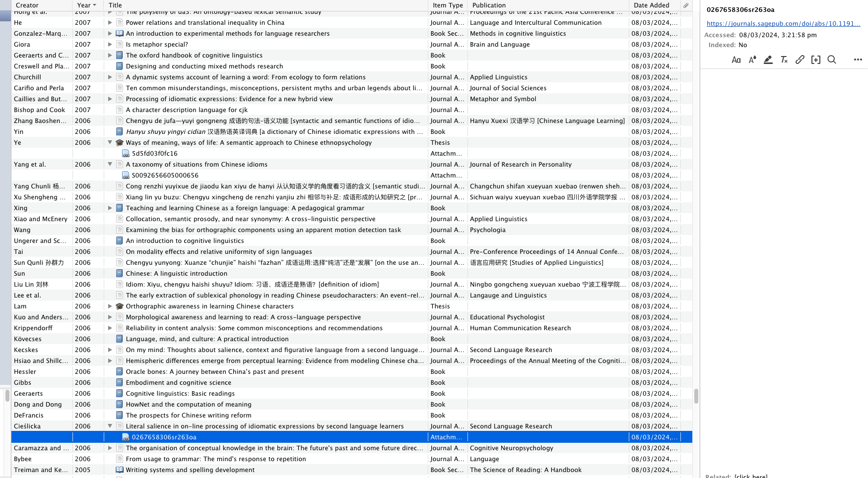The image size is (868, 478).
Task: Click the Indexed: No status value
Action: pyautogui.click(x=742, y=45)
